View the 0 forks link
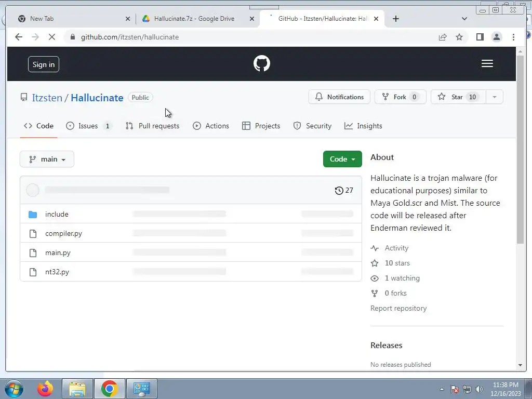Viewport: 532px width, 399px height. click(395, 293)
